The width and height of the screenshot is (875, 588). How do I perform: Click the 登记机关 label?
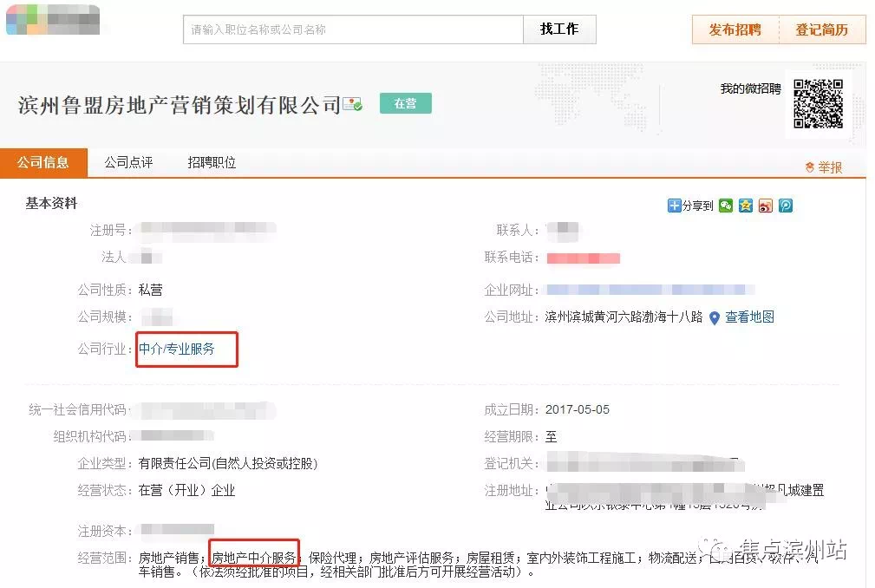click(x=512, y=464)
